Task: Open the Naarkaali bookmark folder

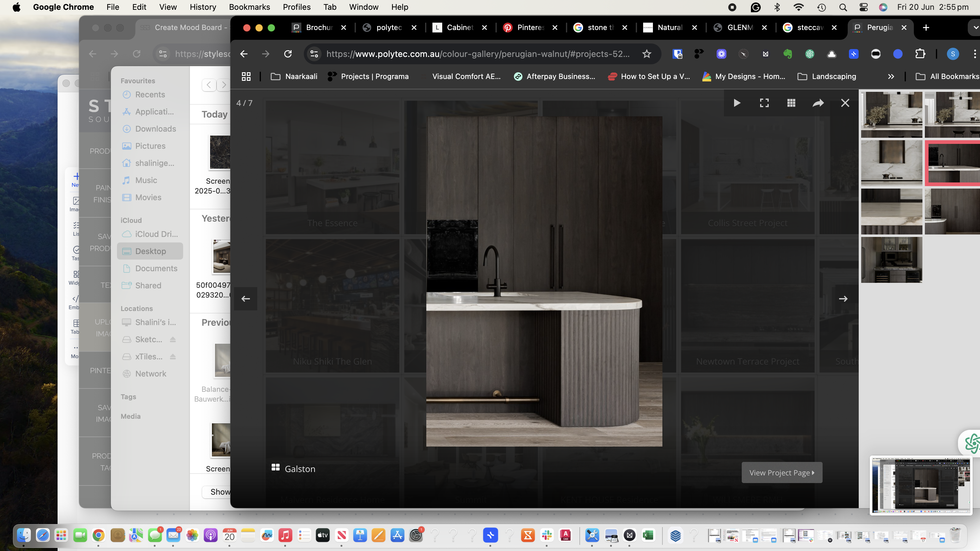Action: pyautogui.click(x=294, y=77)
